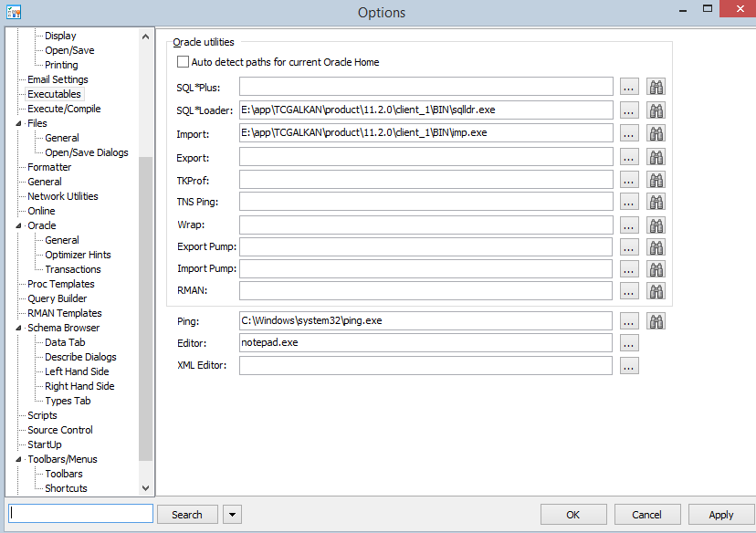Browse for XML Editor executable

pyautogui.click(x=629, y=366)
